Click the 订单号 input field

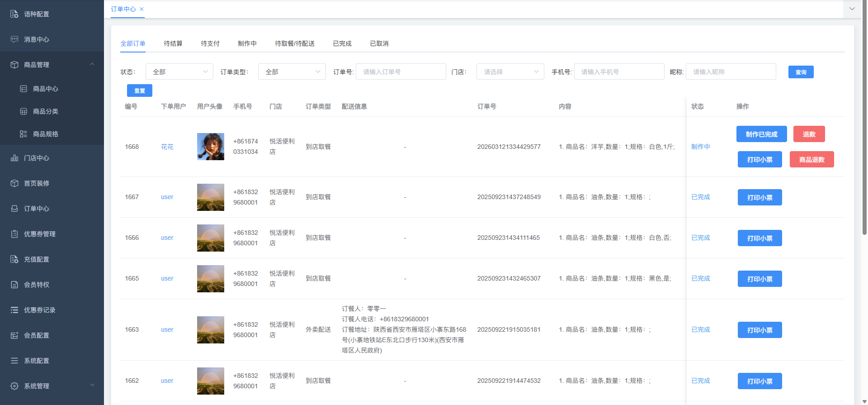coord(401,71)
